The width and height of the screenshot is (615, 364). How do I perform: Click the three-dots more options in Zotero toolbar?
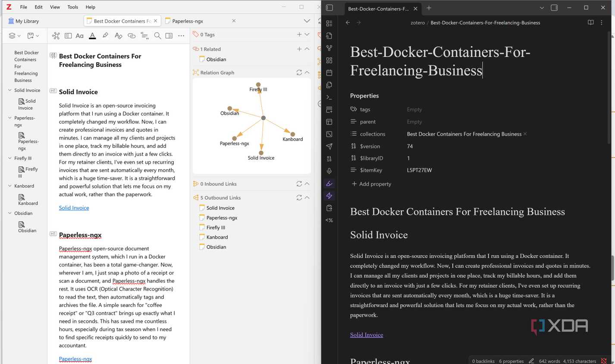(181, 36)
